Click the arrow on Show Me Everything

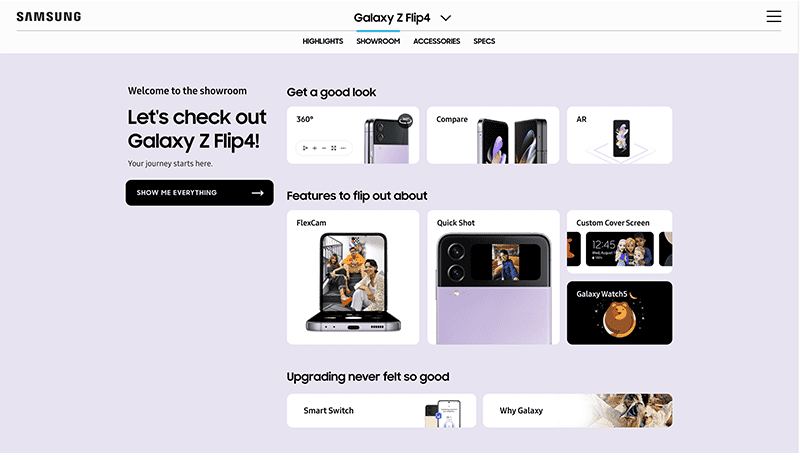[258, 193]
